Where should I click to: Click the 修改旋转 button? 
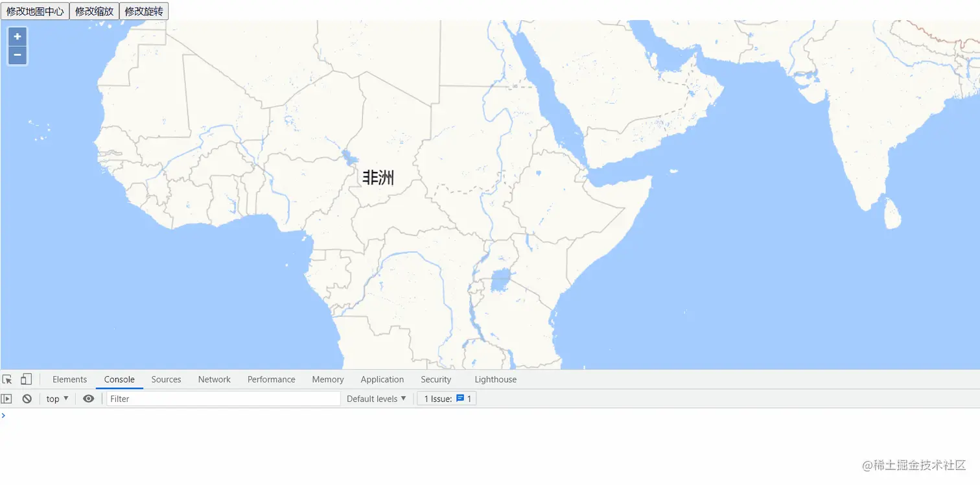[144, 11]
